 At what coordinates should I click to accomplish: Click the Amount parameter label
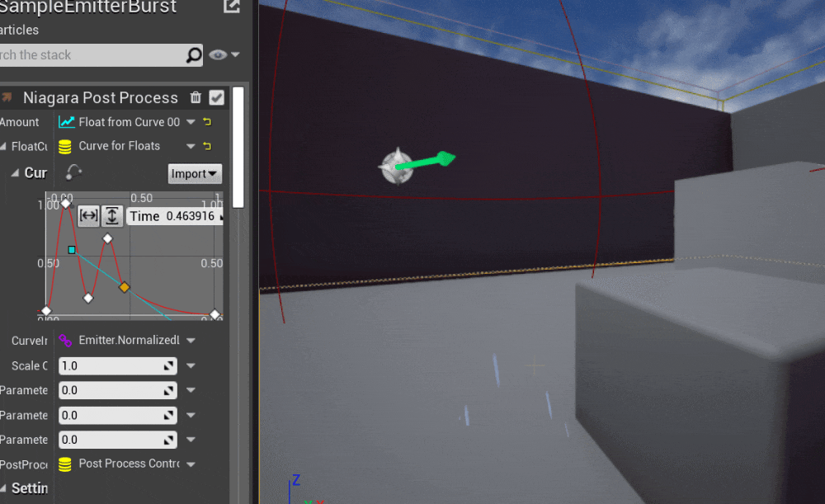pos(20,122)
